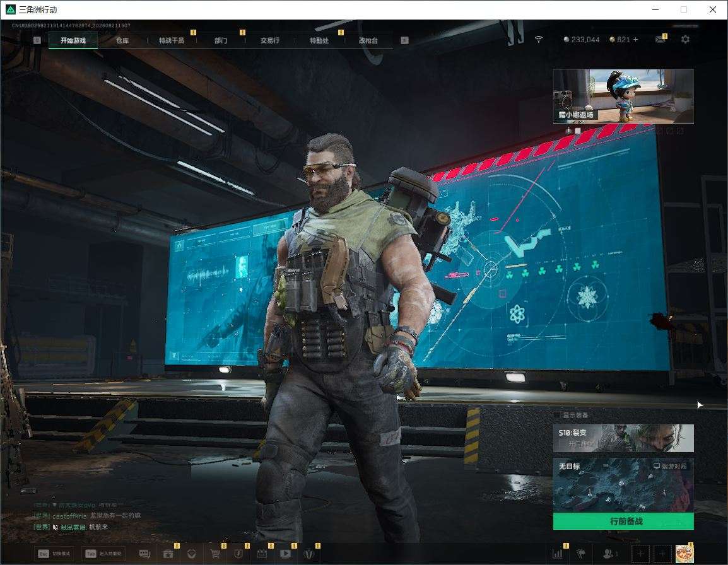Viewport: 728px width, 565px height.
Task: Click the Esc 切换模式 button
Action: click(x=54, y=554)
